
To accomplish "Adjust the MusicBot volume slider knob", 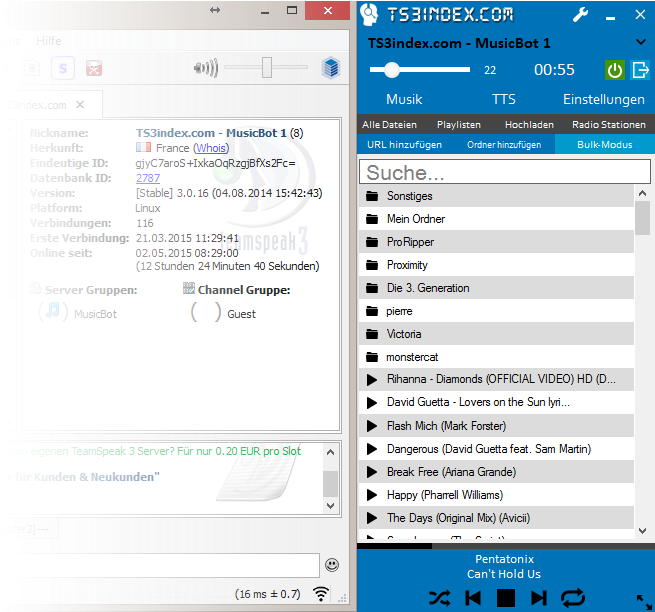I will click(x=392, y=70).
